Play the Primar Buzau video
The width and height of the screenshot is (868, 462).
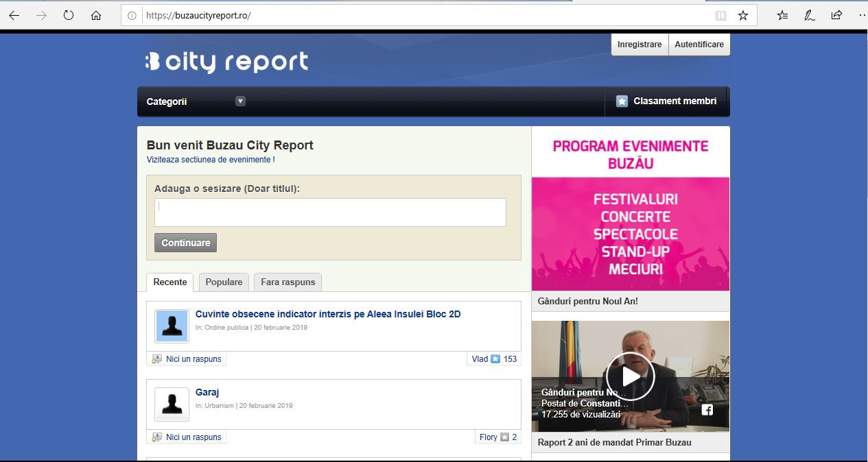(629, 376)
